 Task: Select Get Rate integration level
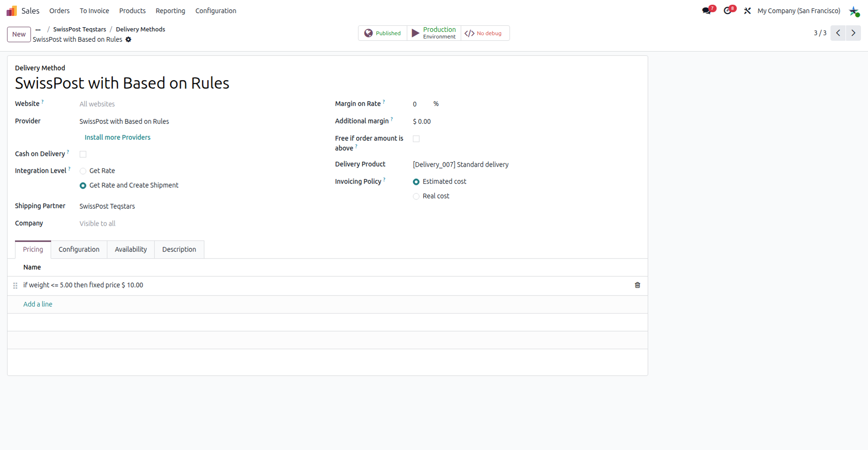point(83,171)
